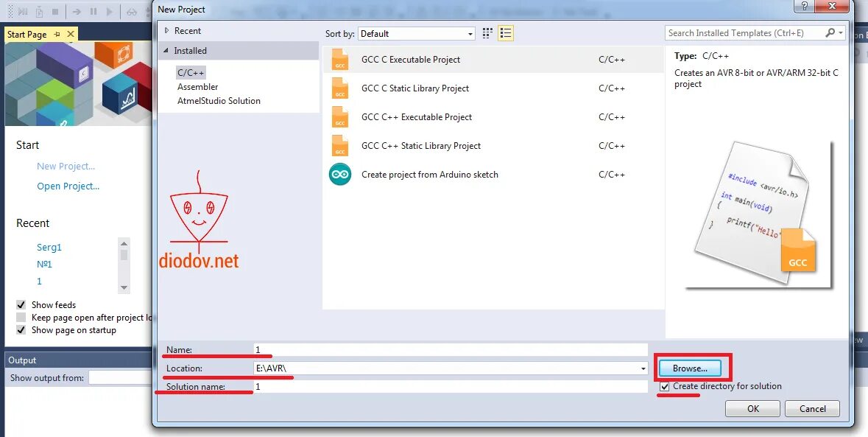Click the project Name input field
The image size is (868, 437).
450,349
